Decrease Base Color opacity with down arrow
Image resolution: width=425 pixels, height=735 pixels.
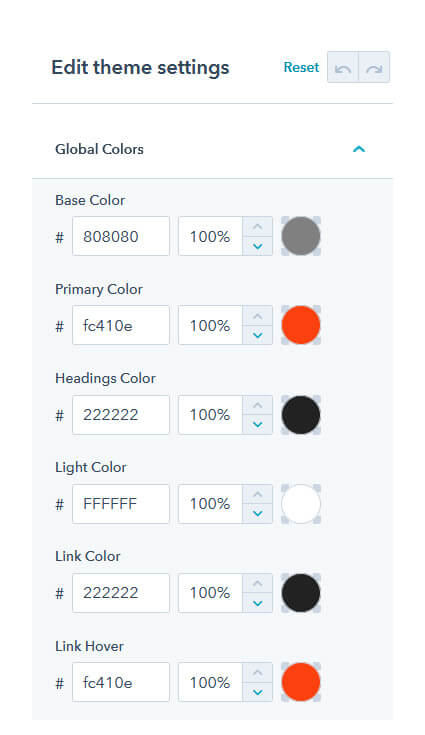tap(257, 246)
